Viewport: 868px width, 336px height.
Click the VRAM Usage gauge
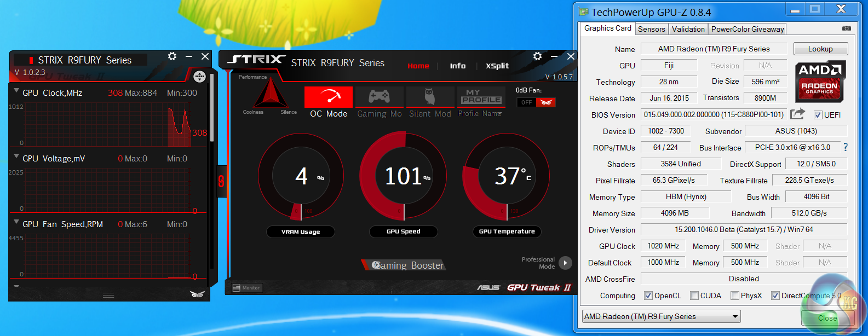click(301, 176)
